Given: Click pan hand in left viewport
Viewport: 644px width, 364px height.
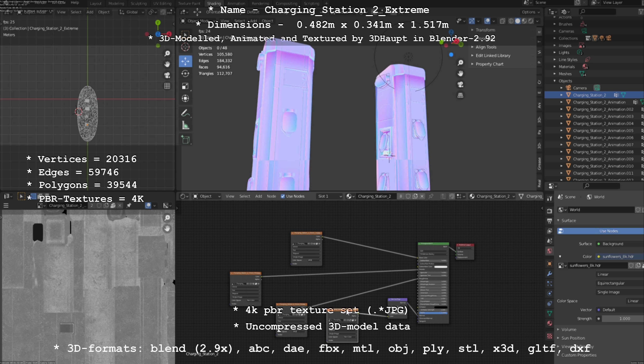Looking at the screenshot, I should tap(167, 64).
